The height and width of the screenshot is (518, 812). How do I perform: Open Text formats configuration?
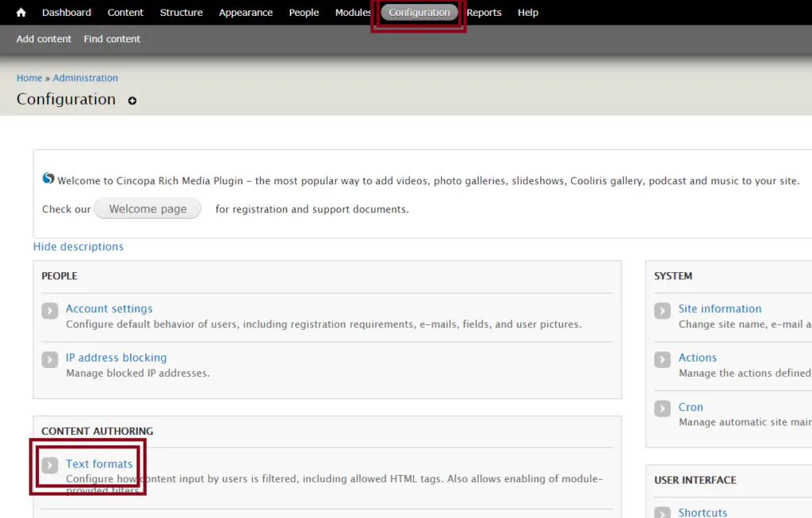(99, 463)
